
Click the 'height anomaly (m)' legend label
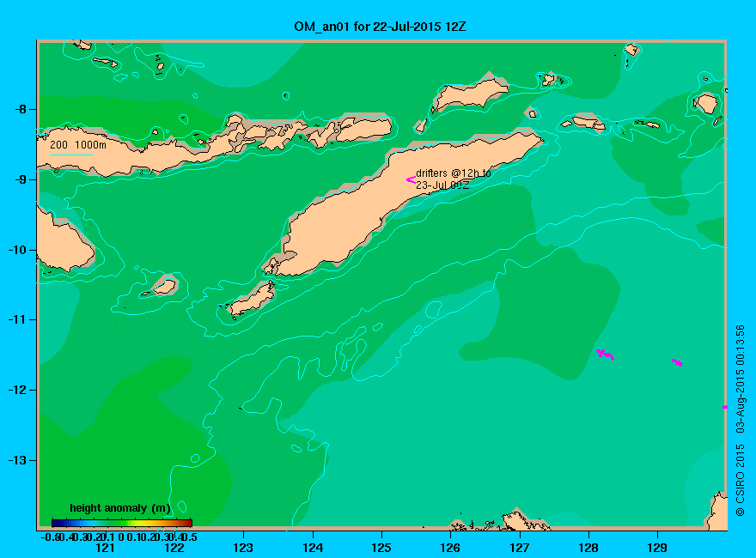tap(120, 508)
